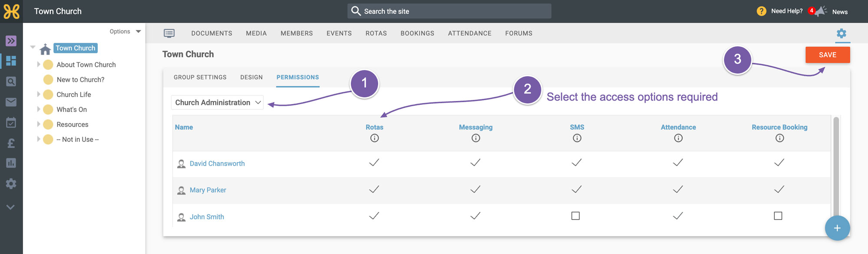Viewport: 868px width, 254px height.
Task: Open the News megaphone notifications icon
Action: pos(819,11)
